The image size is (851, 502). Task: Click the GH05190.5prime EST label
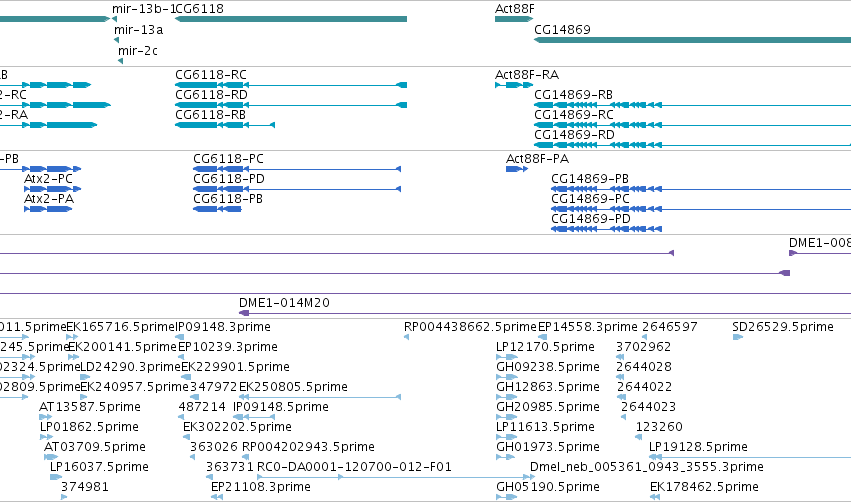click(548, 487)
